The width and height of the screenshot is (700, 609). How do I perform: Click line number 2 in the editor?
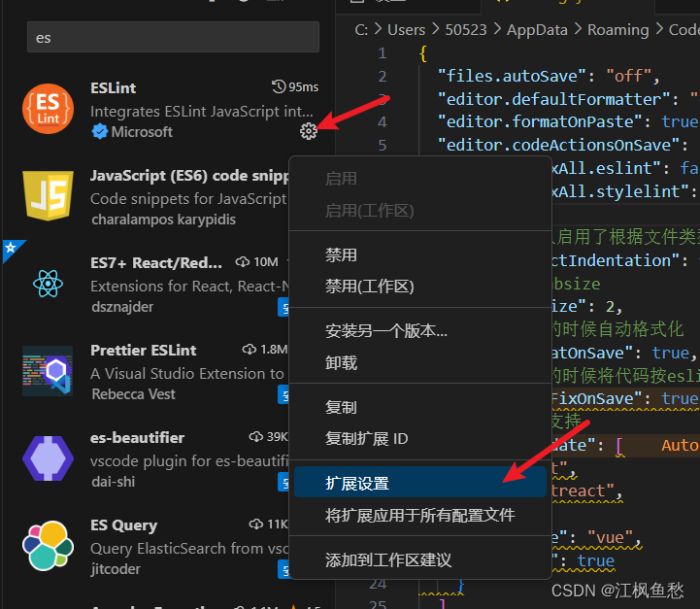[x=383, y=77]
